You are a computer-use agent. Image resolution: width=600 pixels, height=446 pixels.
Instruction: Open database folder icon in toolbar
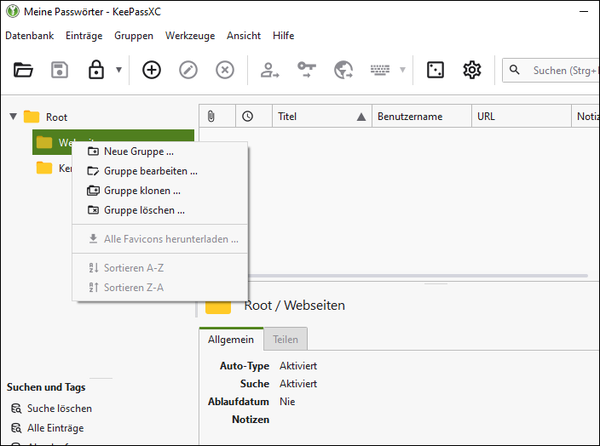pyautogui.click(x=23, y=70)
